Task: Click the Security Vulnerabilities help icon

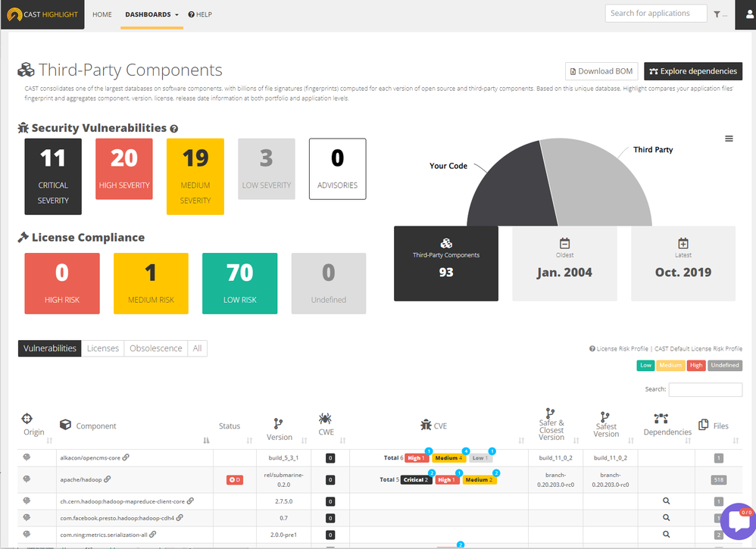Action: click(x=174, y=129)
